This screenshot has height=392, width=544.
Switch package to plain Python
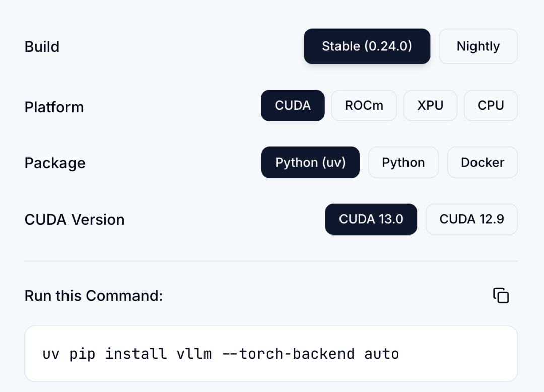click(x=403, y=162)
